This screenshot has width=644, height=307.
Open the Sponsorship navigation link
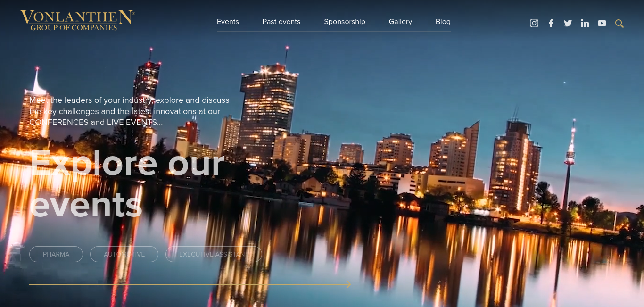[345, 22]
